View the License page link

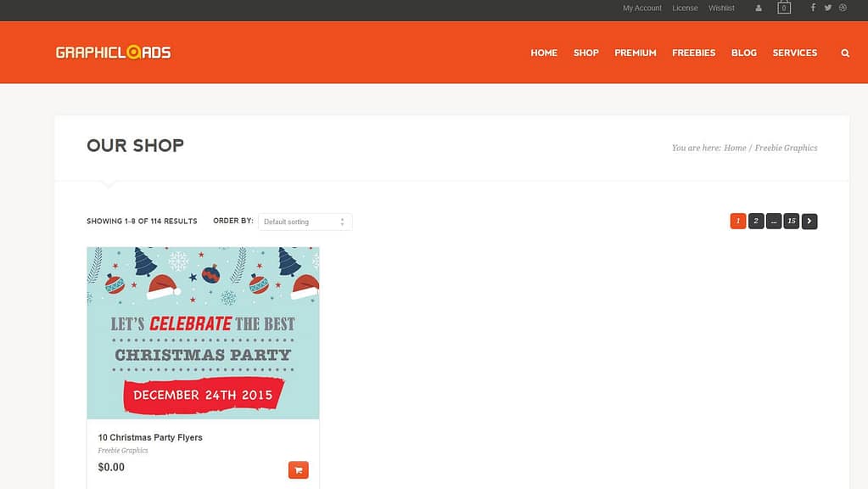[x=685, y=8]
